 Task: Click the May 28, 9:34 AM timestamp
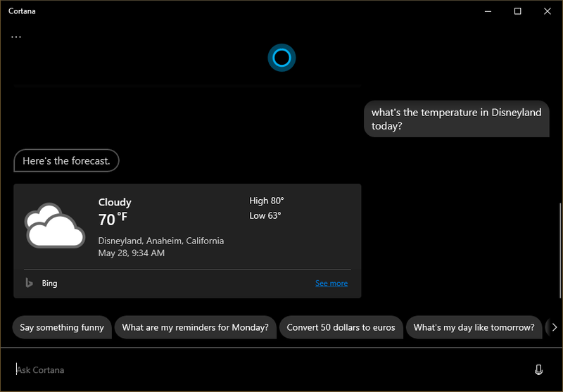tap(132, 253)
